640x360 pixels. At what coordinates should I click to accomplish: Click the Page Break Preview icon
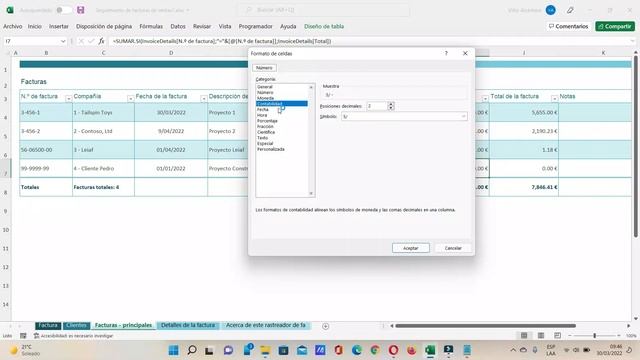[557, 336]
